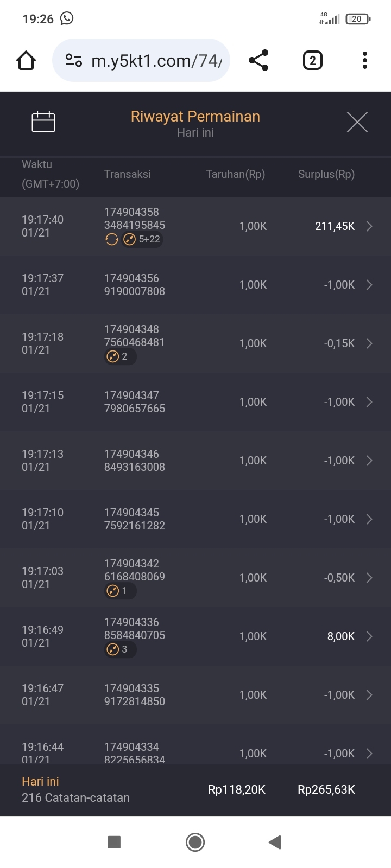The height and width of the screenshot is (868, 391).
Task: Tap the address bar URL m.y5kt1.com
Action: coord(156,60)
